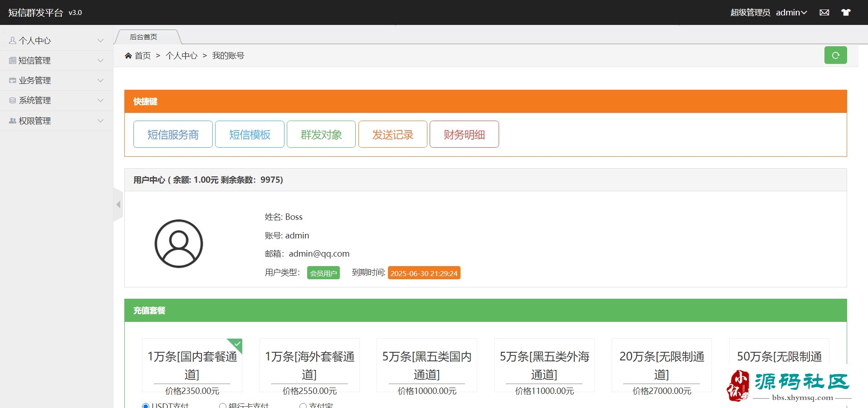
Task: Open the admin account dropdown
Action: [791, 13]
